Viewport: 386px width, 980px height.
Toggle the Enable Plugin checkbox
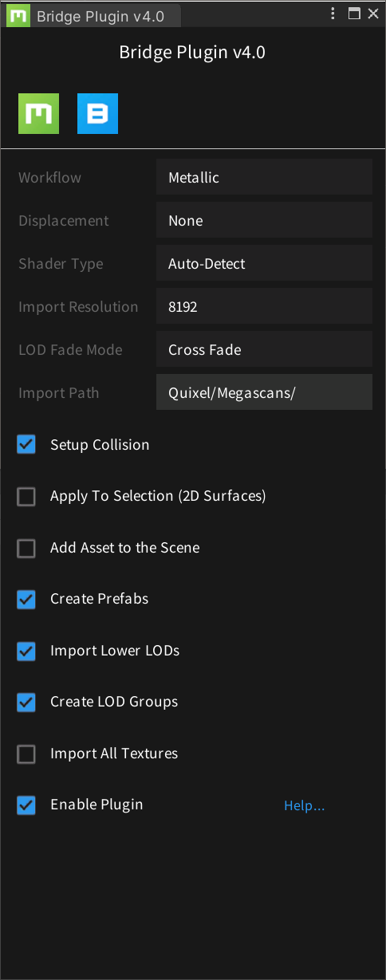coord(26,805)
